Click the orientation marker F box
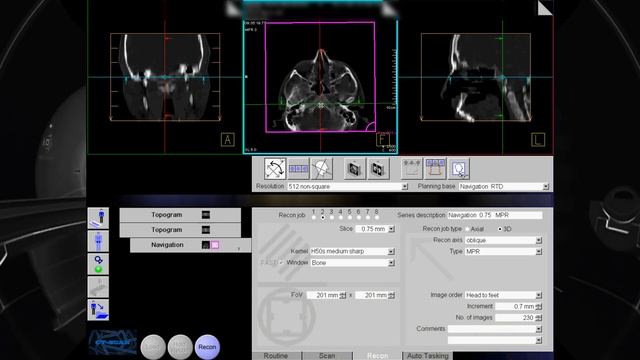The width and height of the screenshot is (640, 360). 382,140
